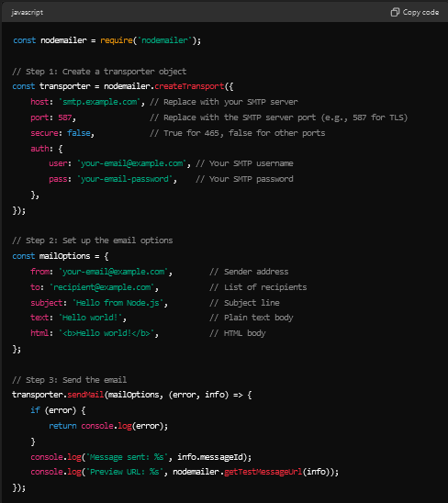
Task: Click the mailOptions variable declaration
Action: 65,256
